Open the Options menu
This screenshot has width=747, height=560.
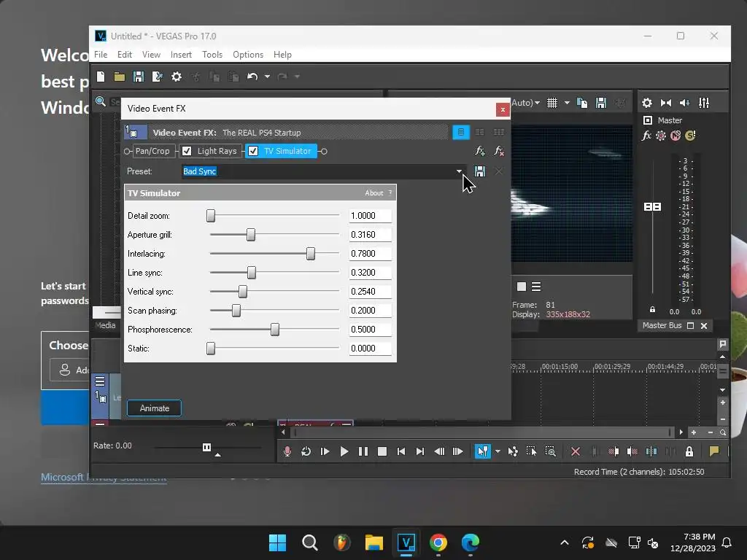[248, 54]
